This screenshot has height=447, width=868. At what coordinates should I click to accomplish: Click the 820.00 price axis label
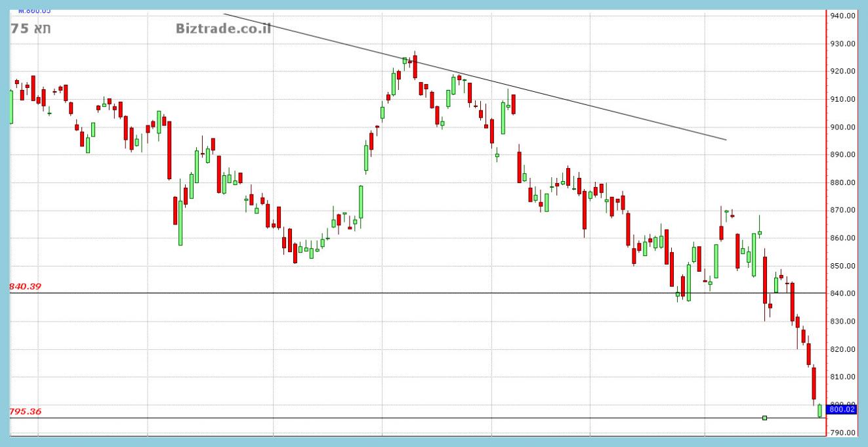click(842, 350)
